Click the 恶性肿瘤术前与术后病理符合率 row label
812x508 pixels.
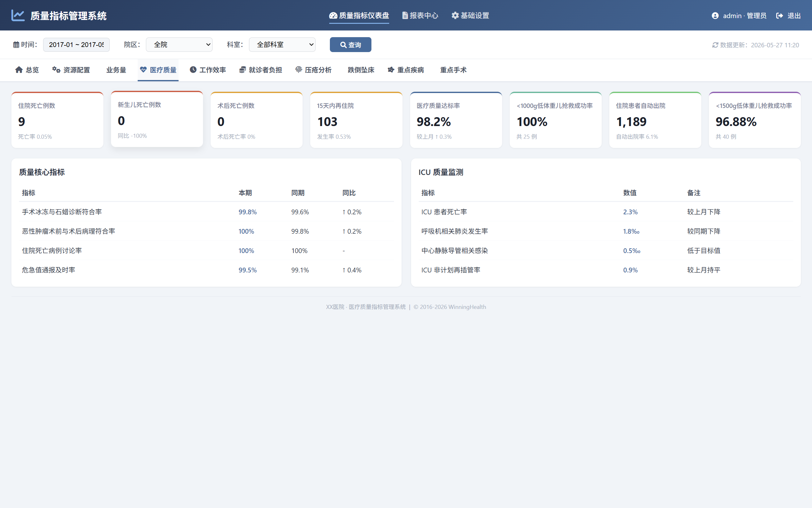coord(69,231)
